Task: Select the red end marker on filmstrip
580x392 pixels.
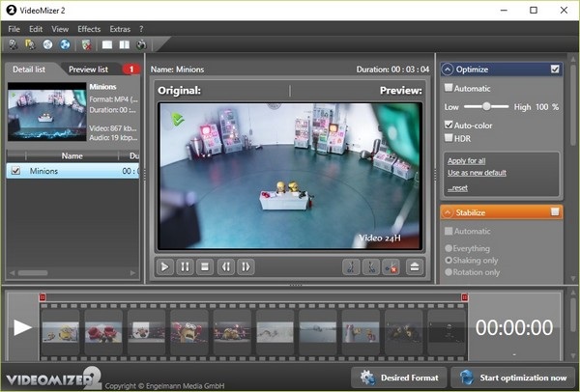Action: pos(465,297)
